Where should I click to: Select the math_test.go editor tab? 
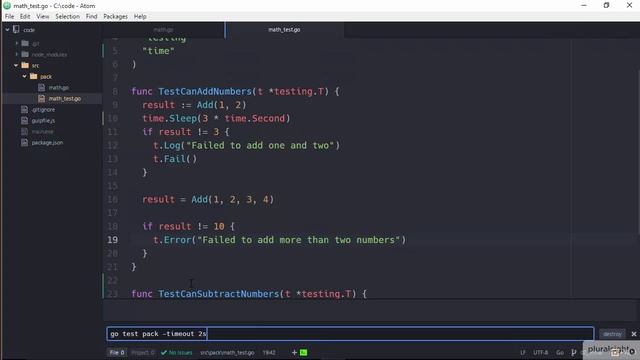tap(284, 30)
